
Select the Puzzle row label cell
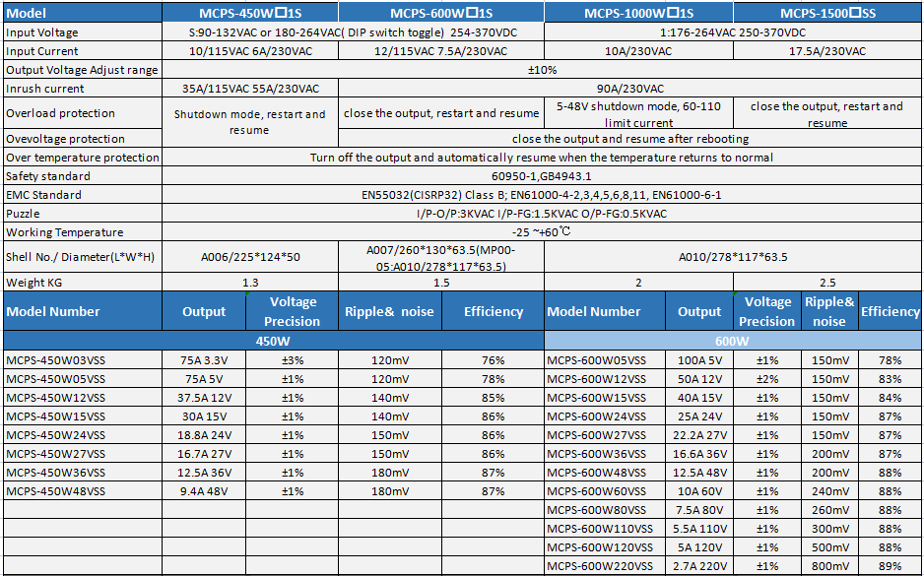(81, 214)
